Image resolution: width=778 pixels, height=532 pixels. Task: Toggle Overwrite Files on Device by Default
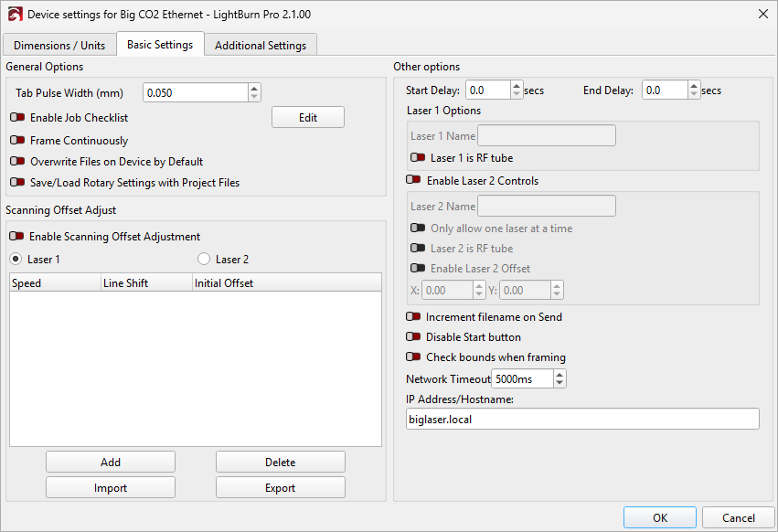coord(17,162)
